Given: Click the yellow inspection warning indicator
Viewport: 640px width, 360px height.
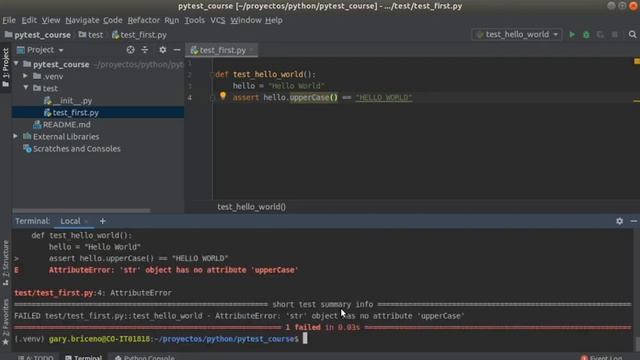Looking at the screenshot, I should pyautogui.click(x=636, y=61).
